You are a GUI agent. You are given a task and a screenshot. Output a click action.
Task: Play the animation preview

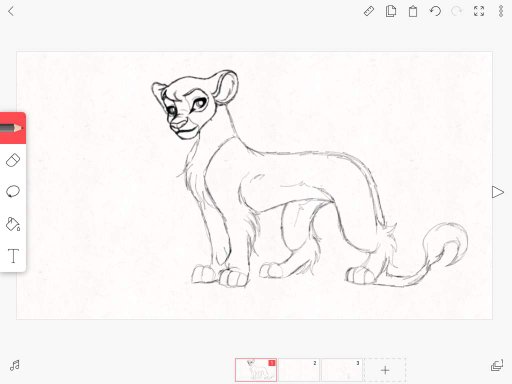point(497,192)
